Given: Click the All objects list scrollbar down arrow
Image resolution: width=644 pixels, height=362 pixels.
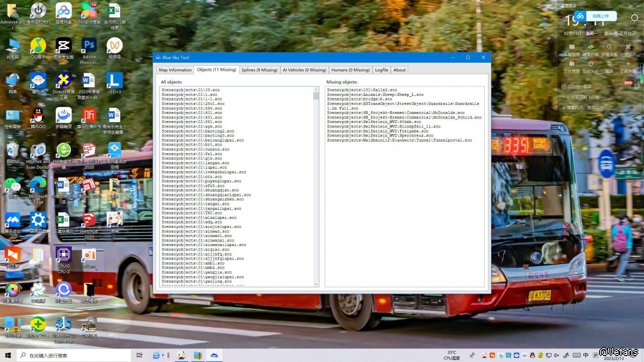Looking at the screenshot, I should tap(316, 284).
